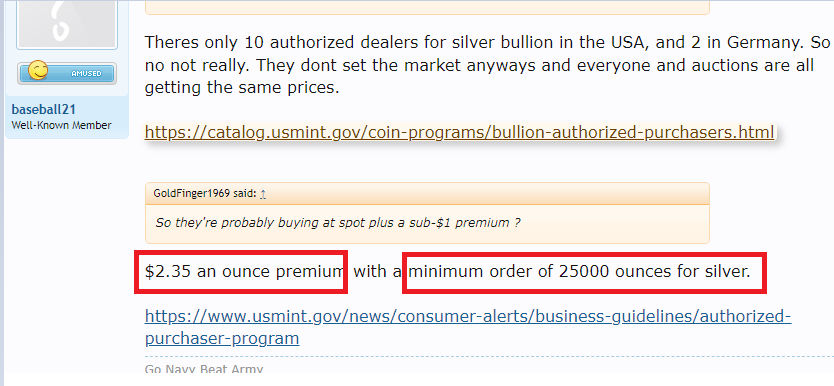The width and height of the screenshot is (834, 386).
Task: Click the AMUSED mood badge label
Action: tap(86, 73)
